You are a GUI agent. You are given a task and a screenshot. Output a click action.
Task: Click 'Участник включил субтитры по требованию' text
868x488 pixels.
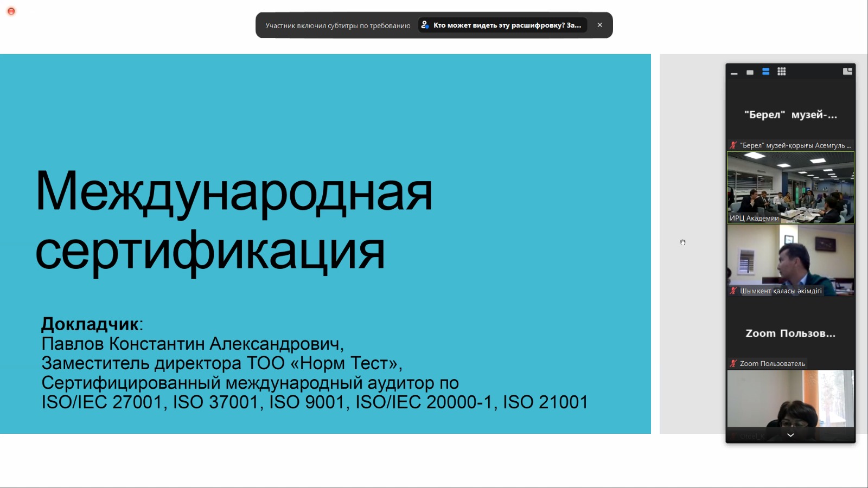pyautogui.click(x=337, y=25)
